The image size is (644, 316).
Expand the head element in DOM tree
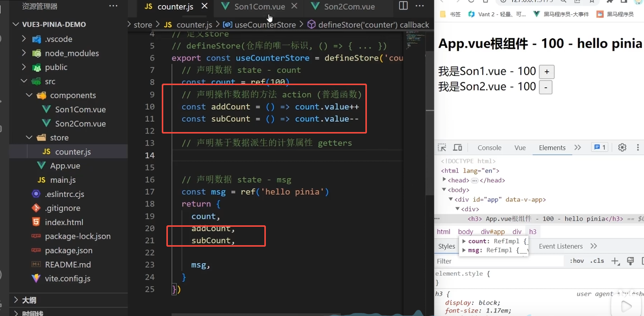444,180
